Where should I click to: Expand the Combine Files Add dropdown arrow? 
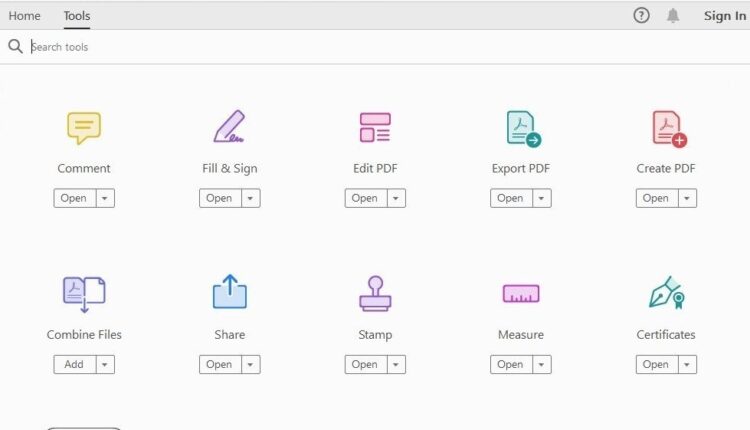105,364
